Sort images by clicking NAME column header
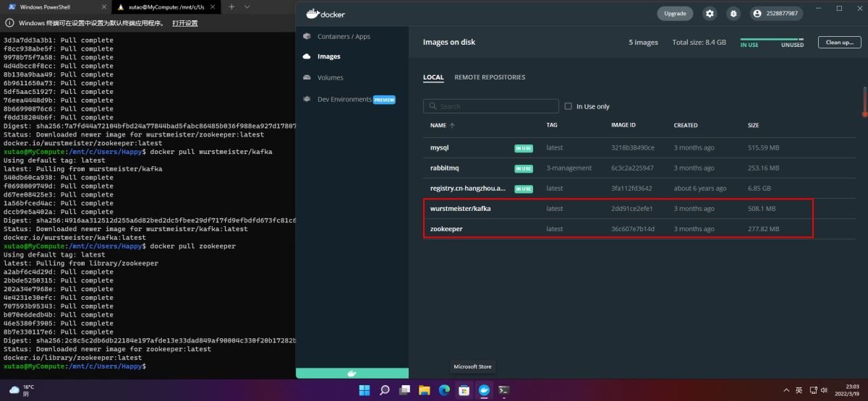 [x=438, y=125]
